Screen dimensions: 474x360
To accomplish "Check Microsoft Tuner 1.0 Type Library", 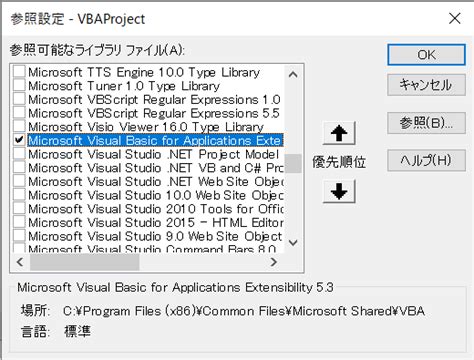I will click(19, 85).
